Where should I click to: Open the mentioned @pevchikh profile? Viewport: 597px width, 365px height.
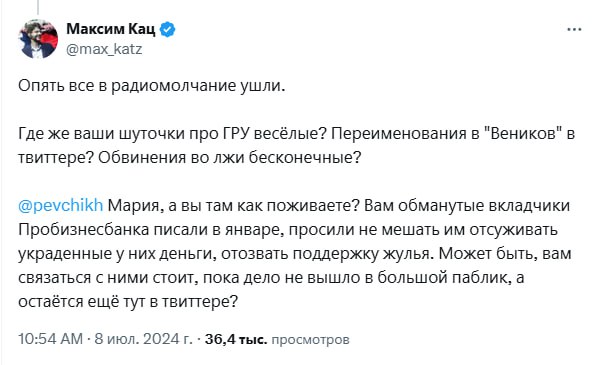pyautogui.click(x=61, y=206)
